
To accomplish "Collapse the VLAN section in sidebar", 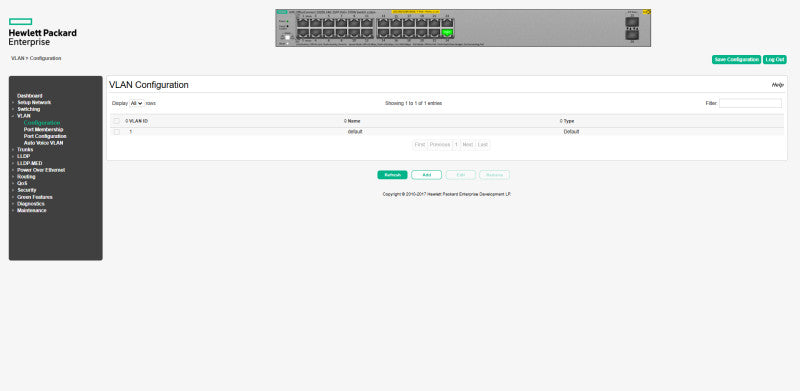I will pyautogui.click(x=23, y=116).
